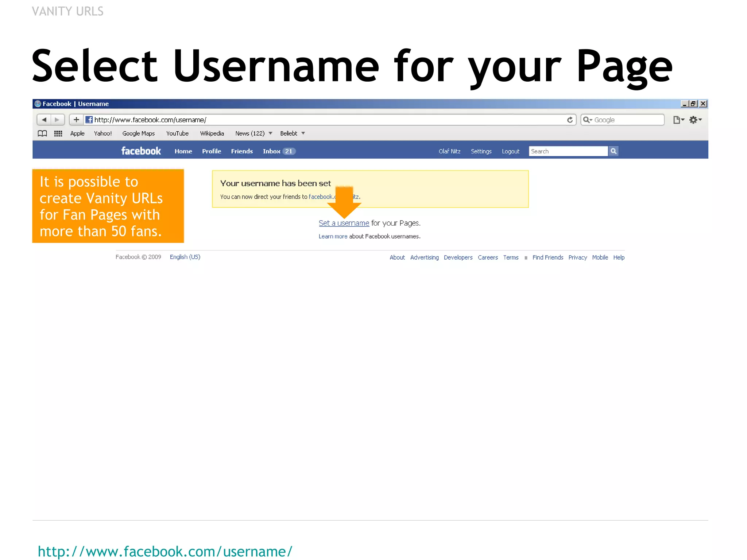Click the Google search magnifier dropdown
This screenshot has width=747, height=560.
coord(587,120)
